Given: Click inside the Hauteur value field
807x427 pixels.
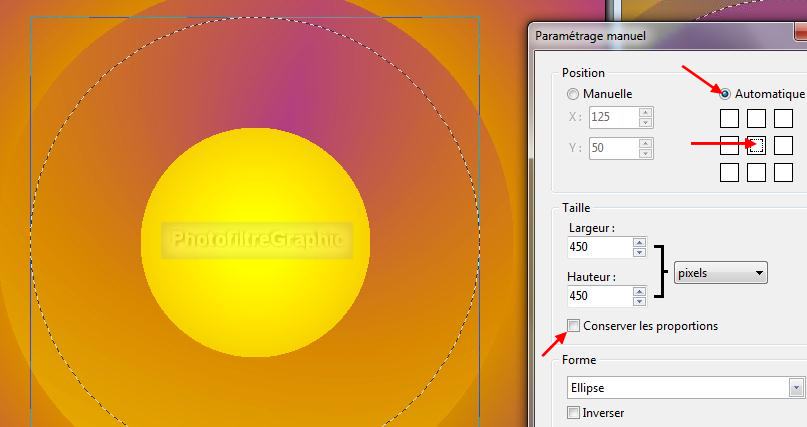Looking at the screenshot, I should (597, 296).
